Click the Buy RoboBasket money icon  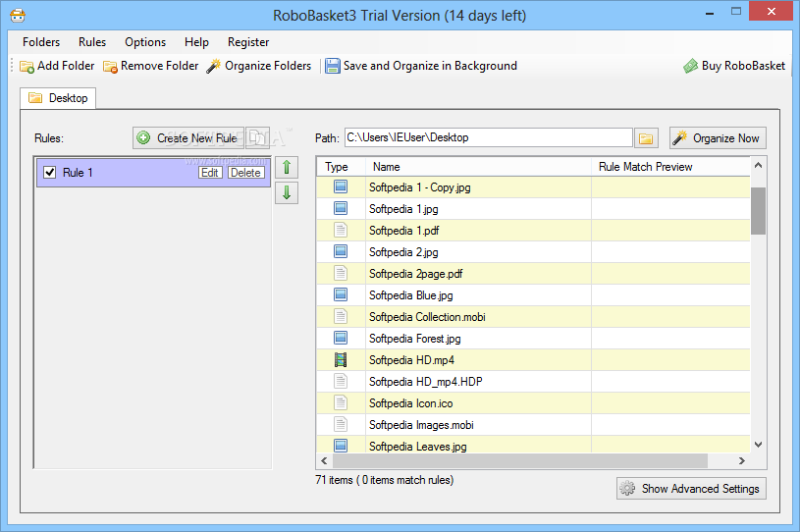pos(691,66)
